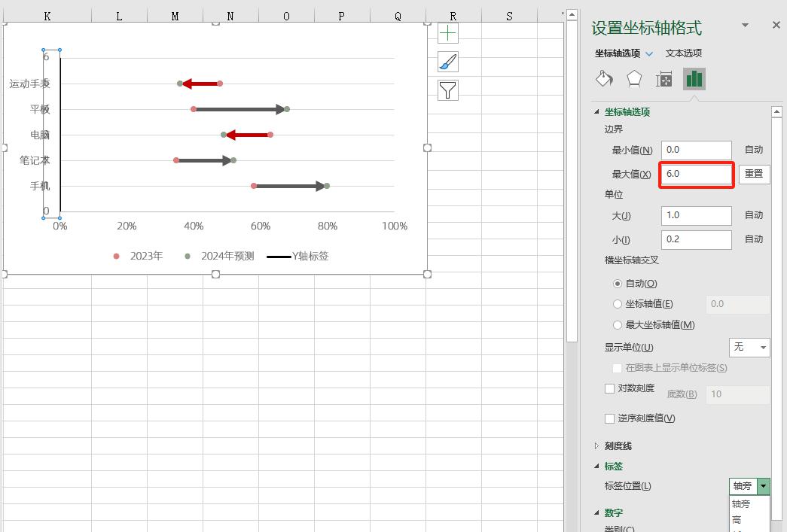The width and height of the screenshot is (787, 532).
Task: Click the 小 unit input field
Action: [696, 240]
